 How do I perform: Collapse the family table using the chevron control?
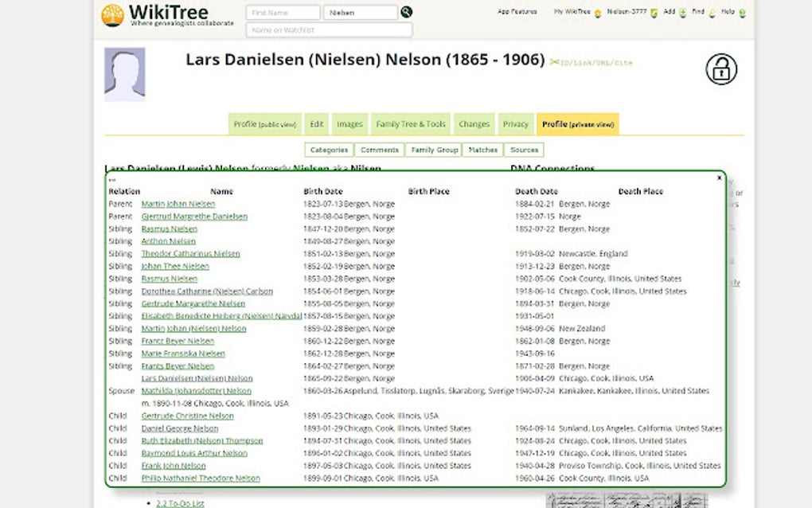click(x=111, y=179)
